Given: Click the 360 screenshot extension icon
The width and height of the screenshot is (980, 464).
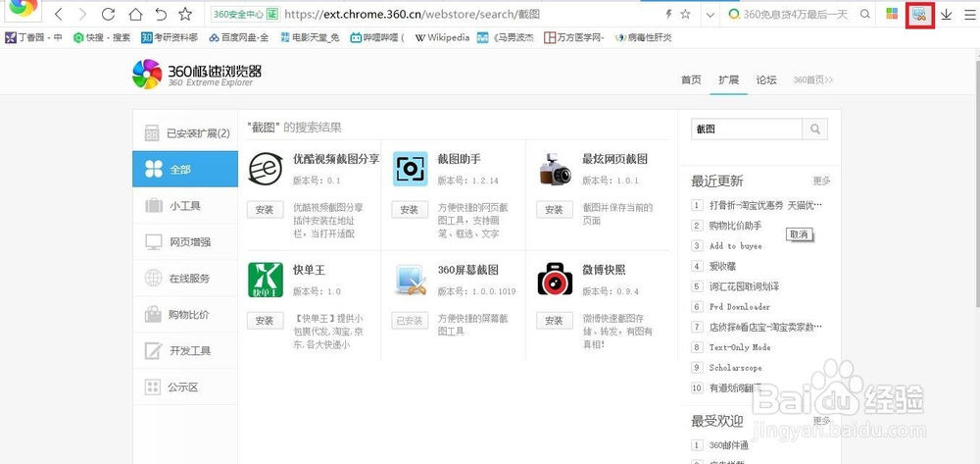Looking at the screenshot, I should pos(919,15).
